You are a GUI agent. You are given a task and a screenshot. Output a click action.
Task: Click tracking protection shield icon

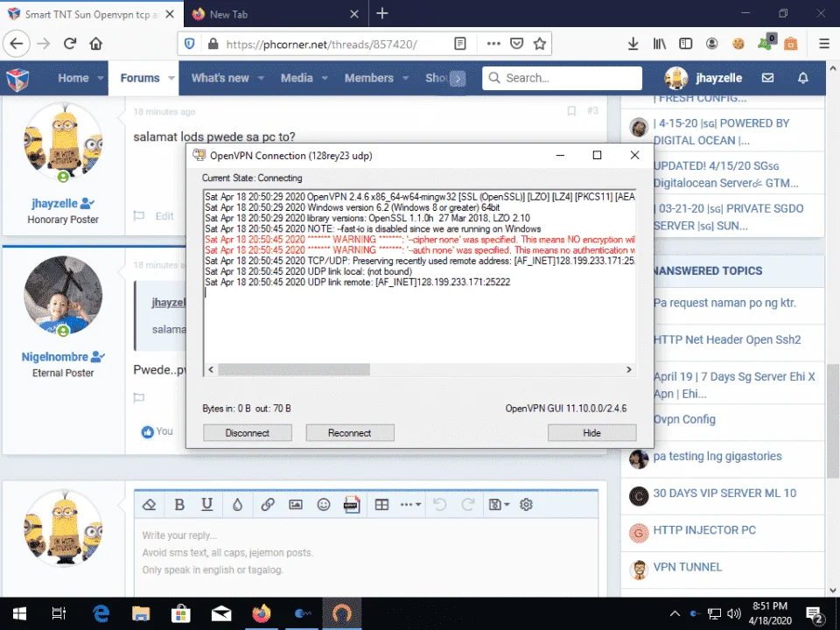tap(189, 44)
